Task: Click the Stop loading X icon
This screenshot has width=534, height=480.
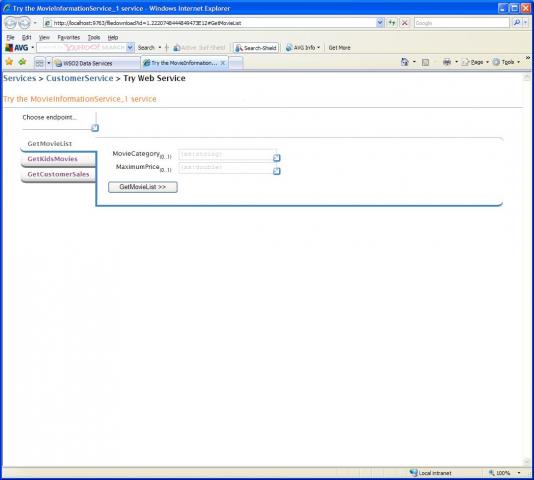Action: tap(405, 23)
